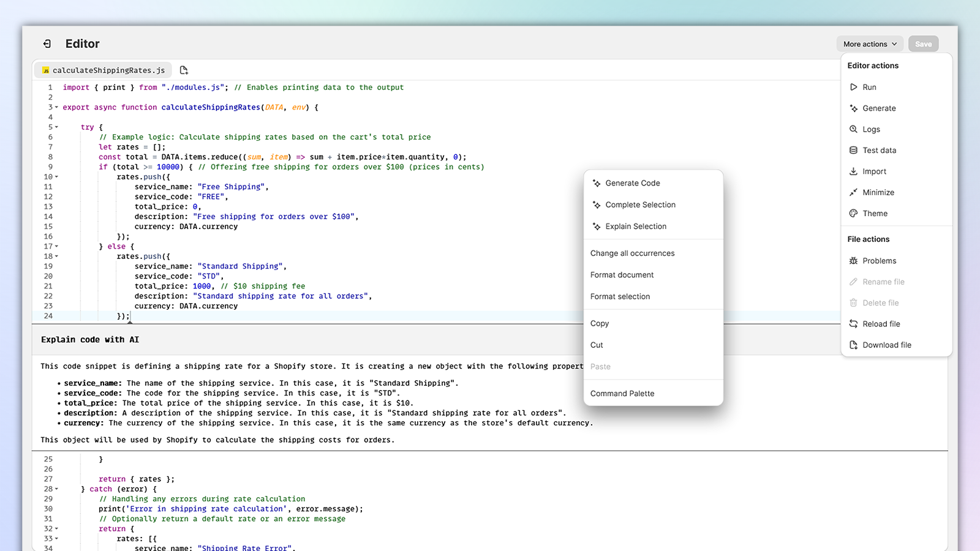Click the Run play icon

click(x=853, y=87)
